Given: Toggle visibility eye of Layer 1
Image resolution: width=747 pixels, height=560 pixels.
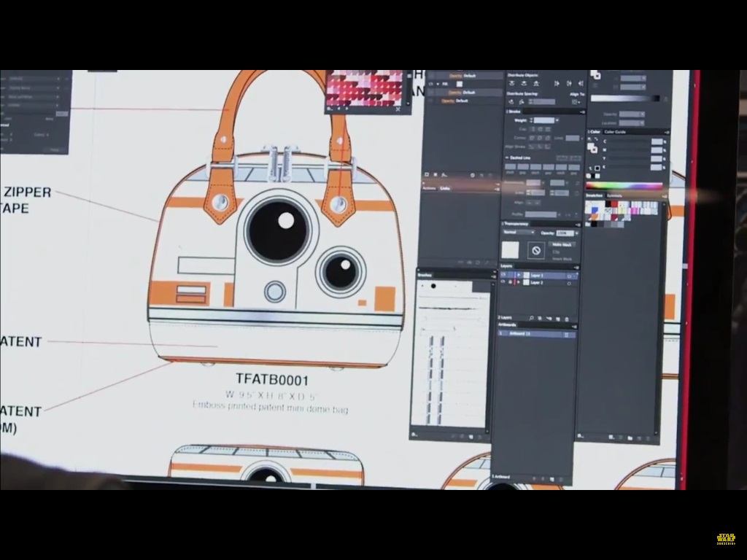Looking at the screenshot, I should 504,276.
